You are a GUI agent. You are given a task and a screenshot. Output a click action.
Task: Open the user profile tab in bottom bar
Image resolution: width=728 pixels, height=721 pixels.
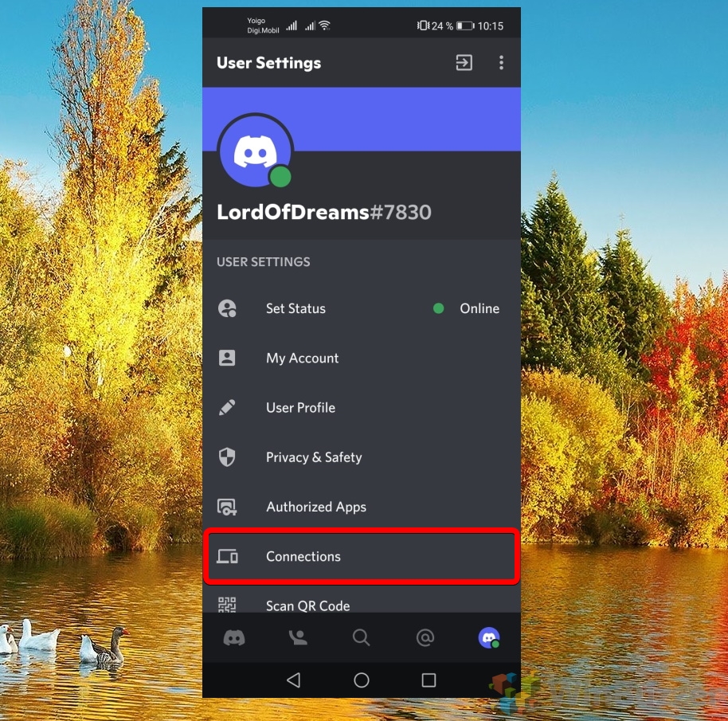click(489, 638)
